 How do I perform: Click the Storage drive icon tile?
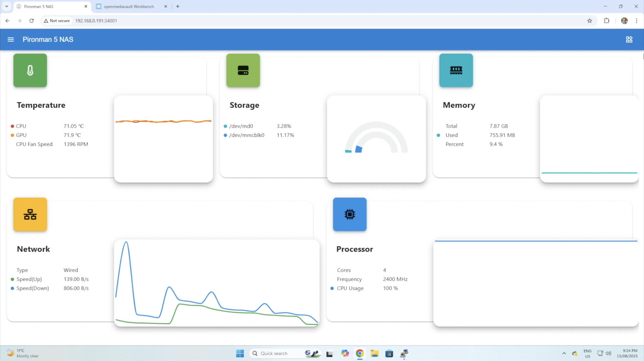(243, 70)
